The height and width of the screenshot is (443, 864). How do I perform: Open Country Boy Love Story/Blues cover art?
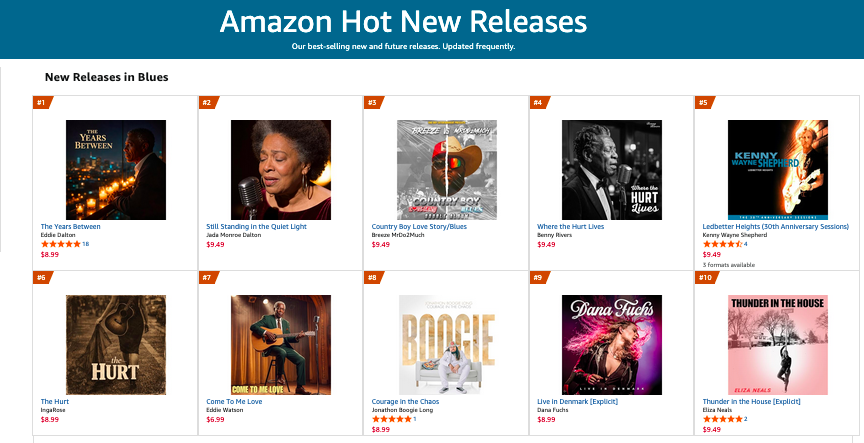pyautogui.click(x=447, y=170)
